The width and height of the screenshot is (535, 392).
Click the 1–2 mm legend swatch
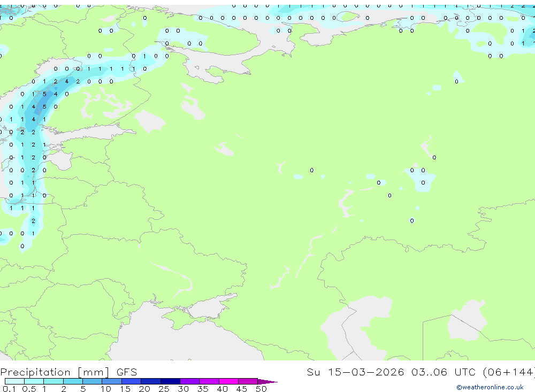pos(53,381)
